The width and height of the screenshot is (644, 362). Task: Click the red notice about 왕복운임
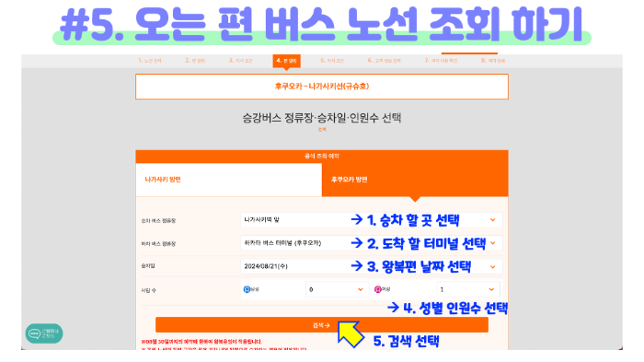pyautogui.click(x=201, y=342)
